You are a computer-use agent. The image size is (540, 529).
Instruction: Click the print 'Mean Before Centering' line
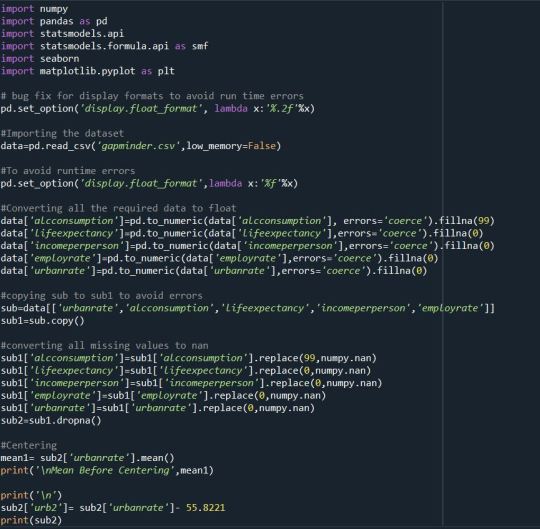[107, 470]
